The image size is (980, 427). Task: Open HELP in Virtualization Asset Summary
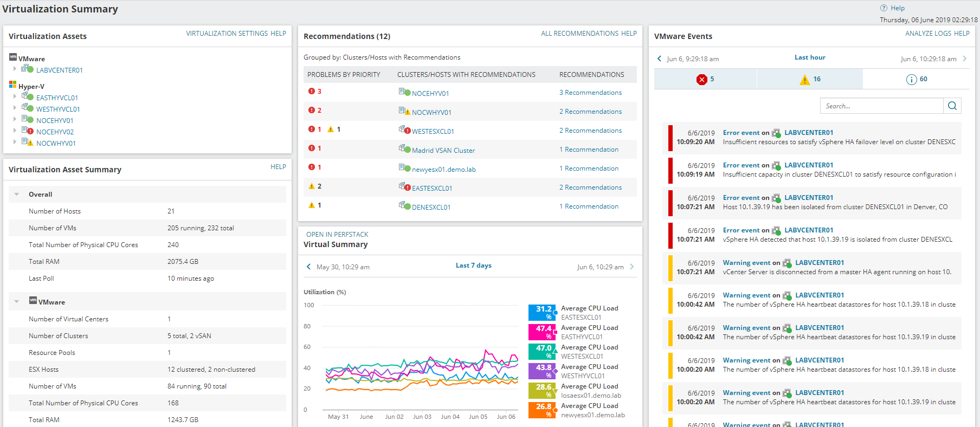(x=278, y=167)
